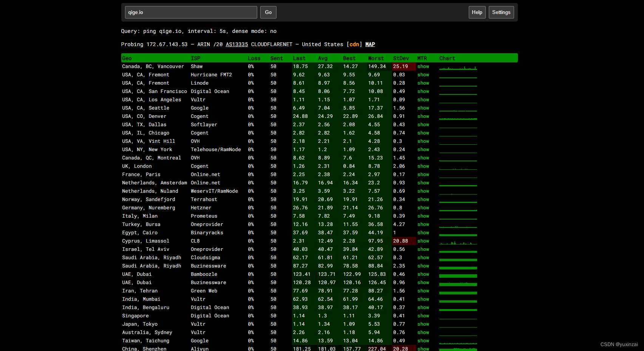Select the Australia, Sydney geo cell
The width and height of the screenshot is (644, 351).
tap(147, 332)
